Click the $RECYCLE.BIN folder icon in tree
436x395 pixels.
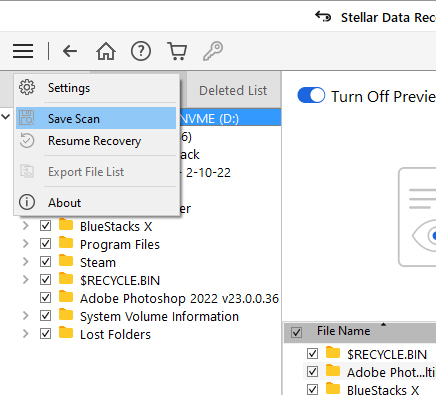click(x=66, y=279)
